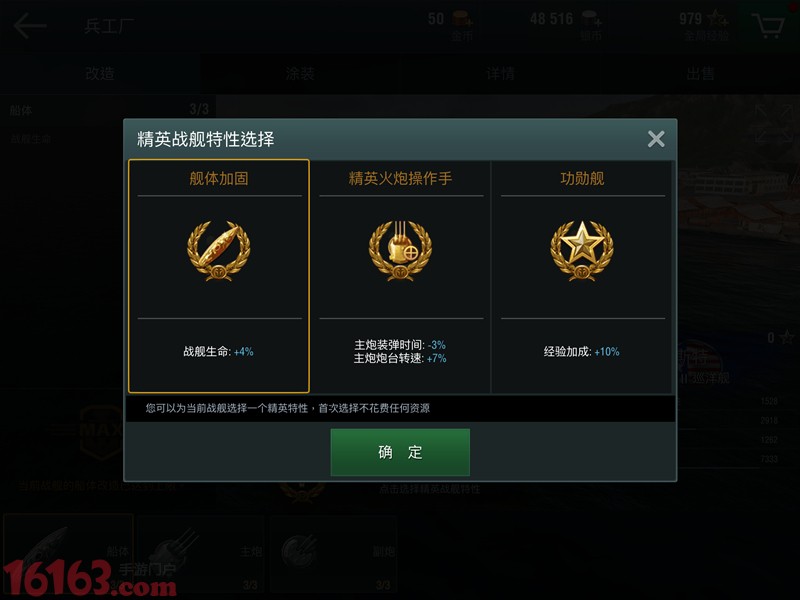Tap the back arrow at top left
This screenshot has width=800, height=600.
click(30, 26)
